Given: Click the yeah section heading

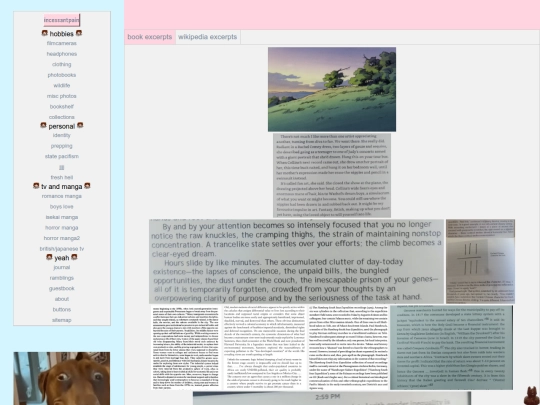Looking at the screenshot, I should [62, 258].
